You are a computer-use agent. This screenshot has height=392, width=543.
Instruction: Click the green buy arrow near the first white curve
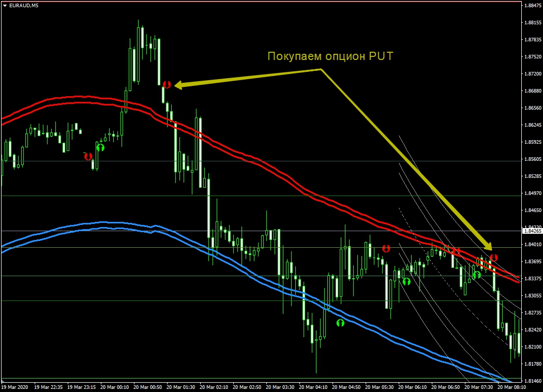pyautogui.click(x=406, y=282)
